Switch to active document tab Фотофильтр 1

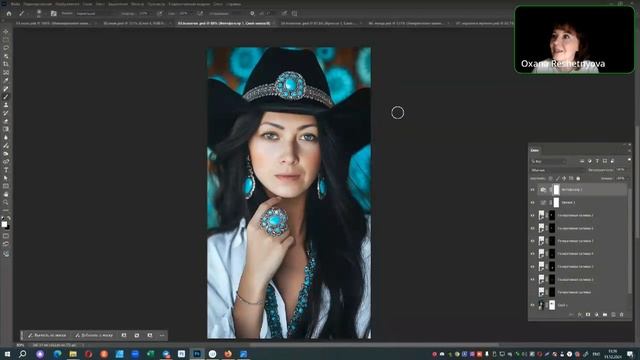tap(224, 23)
